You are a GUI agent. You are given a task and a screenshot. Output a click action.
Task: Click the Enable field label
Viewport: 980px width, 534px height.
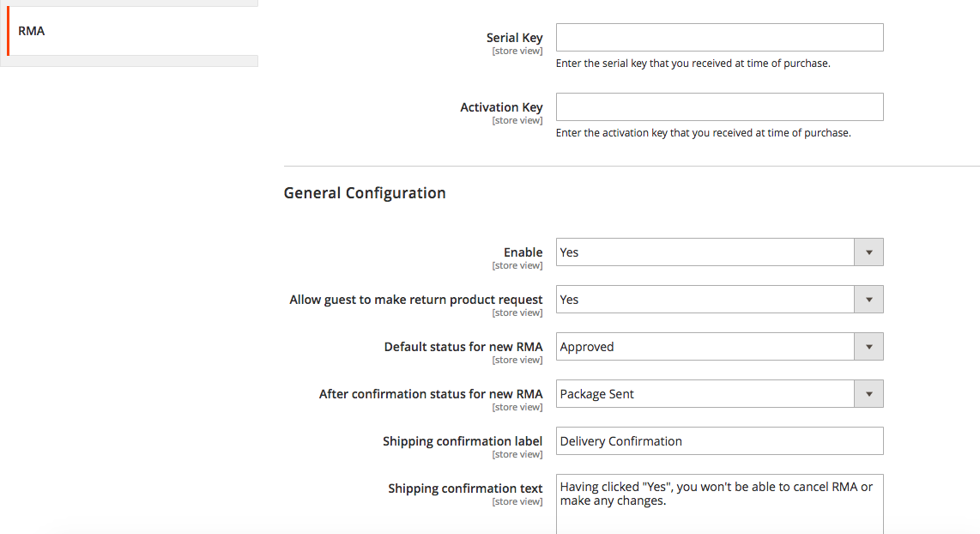click(x=523, y=252)
